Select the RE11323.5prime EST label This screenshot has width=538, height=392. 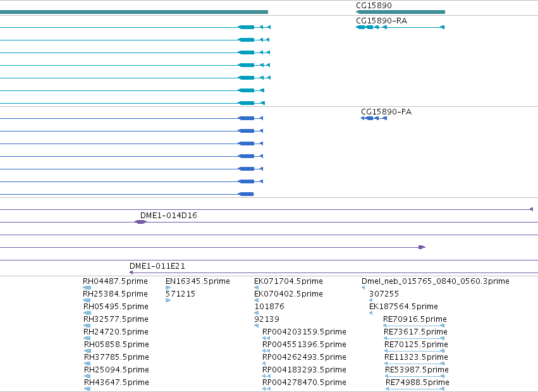tap(416, 357)
